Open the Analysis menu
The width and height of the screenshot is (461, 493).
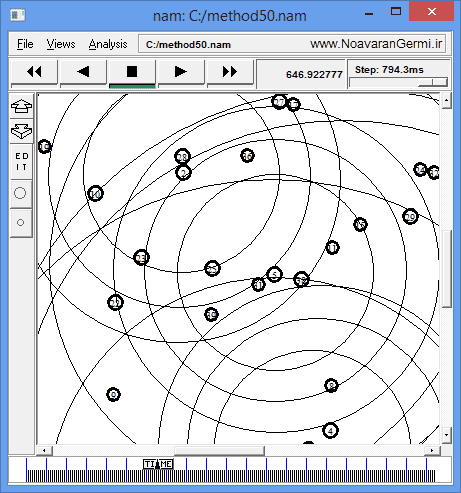(x=108, y=44)
